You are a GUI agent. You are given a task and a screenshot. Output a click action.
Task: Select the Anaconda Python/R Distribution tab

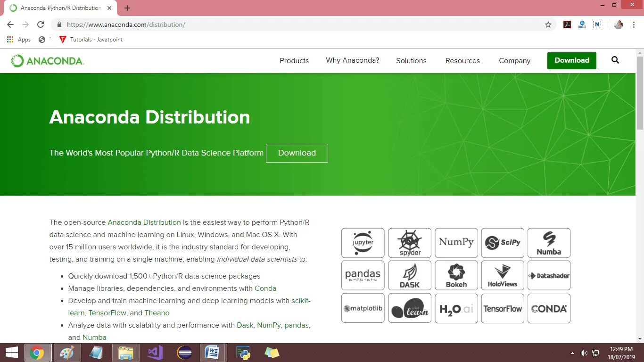click(x=60, y=8)
